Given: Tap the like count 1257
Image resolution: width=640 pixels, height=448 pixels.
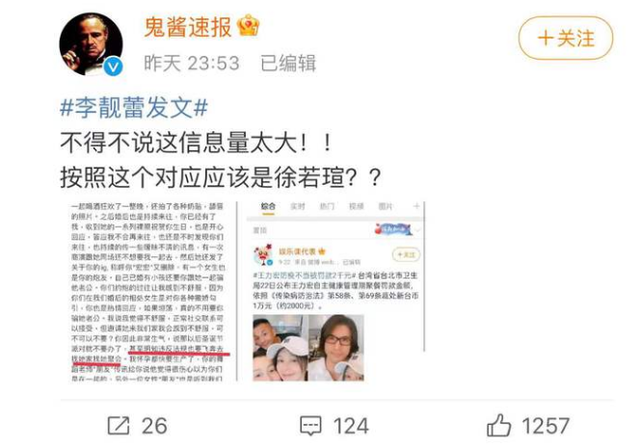Looking at the screenshot, I should 546,426.
